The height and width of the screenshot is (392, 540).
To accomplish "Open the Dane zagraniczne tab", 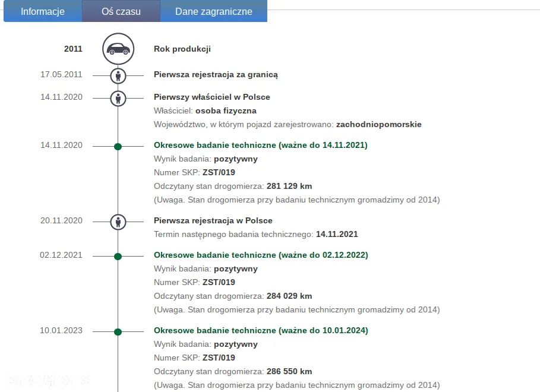I will click(x=214, y=11).
